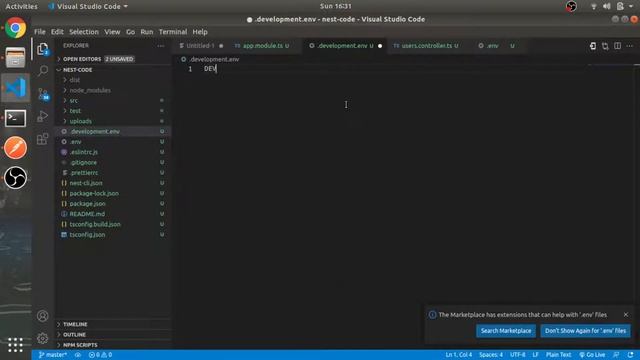Image resolution: width=640 pixels, height=360 pixels.
Task: Expand the Timeline section
Action: tap(113, 324)
